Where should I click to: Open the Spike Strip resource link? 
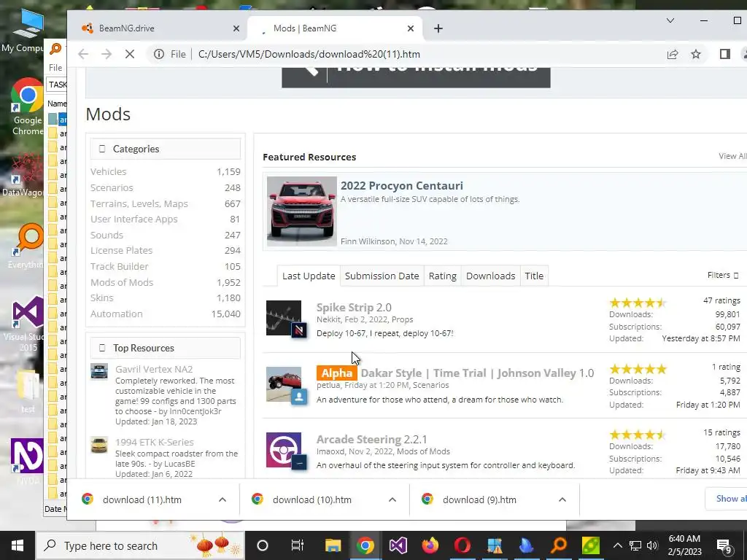coord(345,308)
